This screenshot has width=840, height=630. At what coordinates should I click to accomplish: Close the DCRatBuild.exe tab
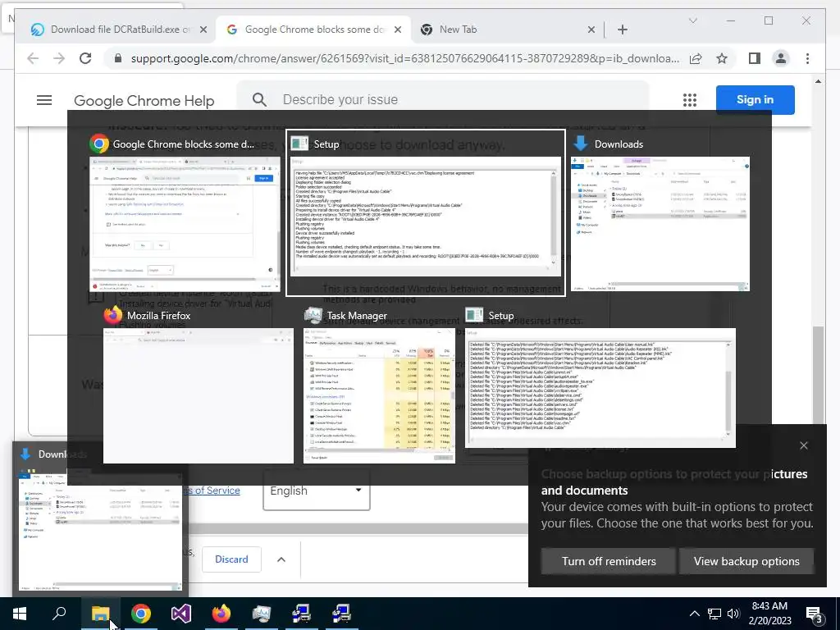click(203, 30)
